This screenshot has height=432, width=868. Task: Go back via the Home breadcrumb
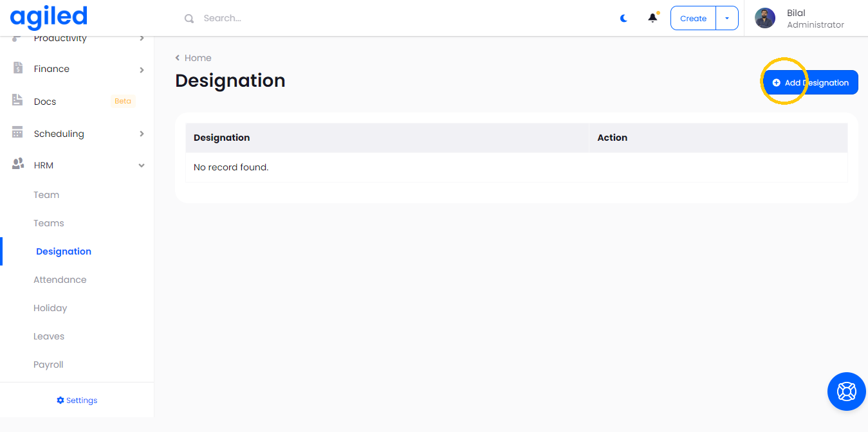pyautogui.click(x=197, y=58)
